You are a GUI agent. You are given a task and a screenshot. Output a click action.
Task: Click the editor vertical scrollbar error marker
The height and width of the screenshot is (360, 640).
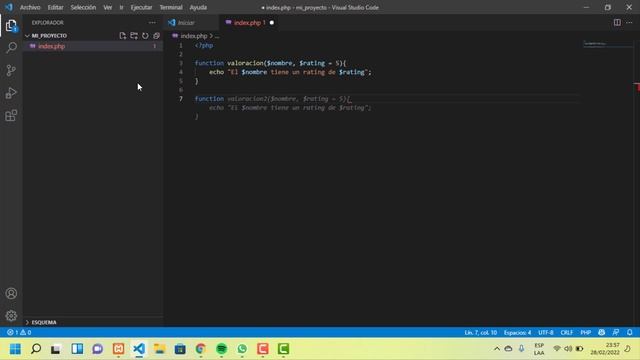(x=637, y=87)
